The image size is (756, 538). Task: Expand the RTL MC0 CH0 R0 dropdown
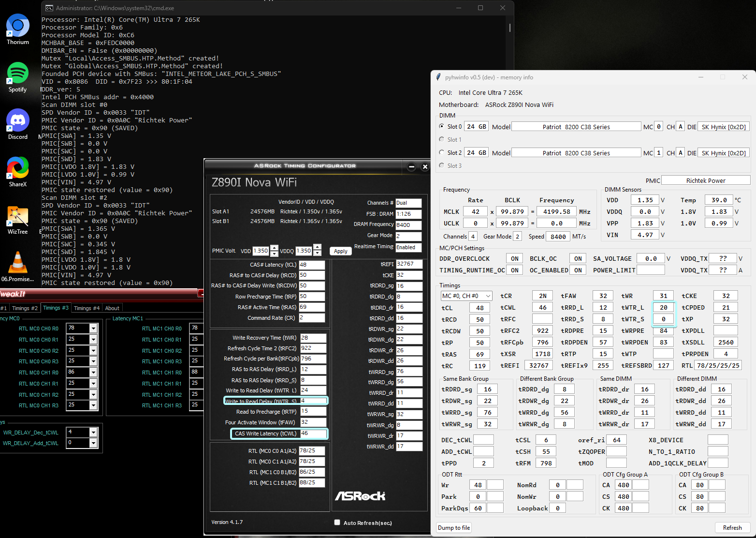93,329
